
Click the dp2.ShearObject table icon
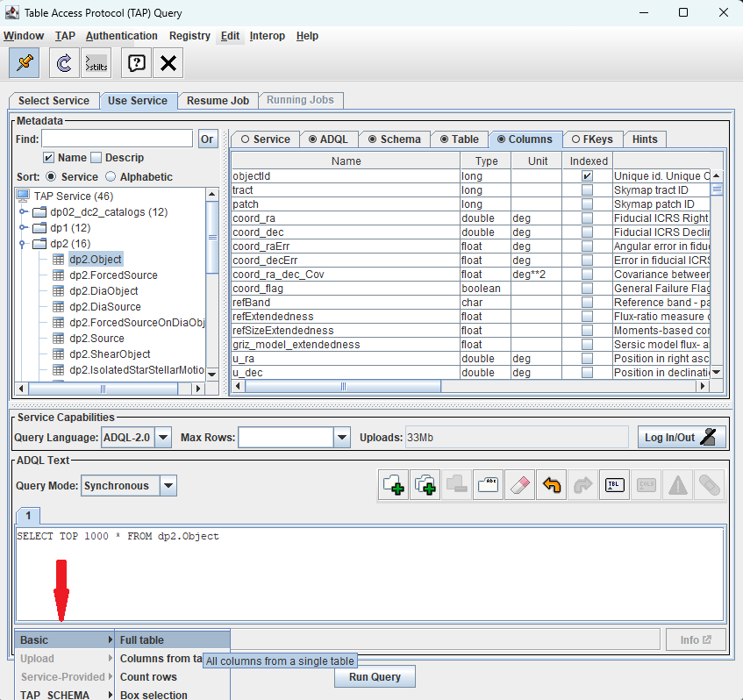58,354
